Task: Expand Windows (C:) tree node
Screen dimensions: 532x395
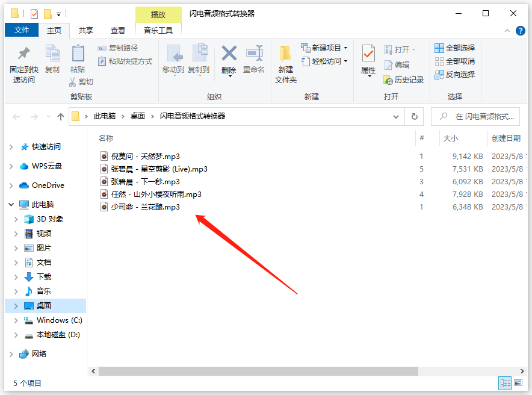Action: pos(16,320)
